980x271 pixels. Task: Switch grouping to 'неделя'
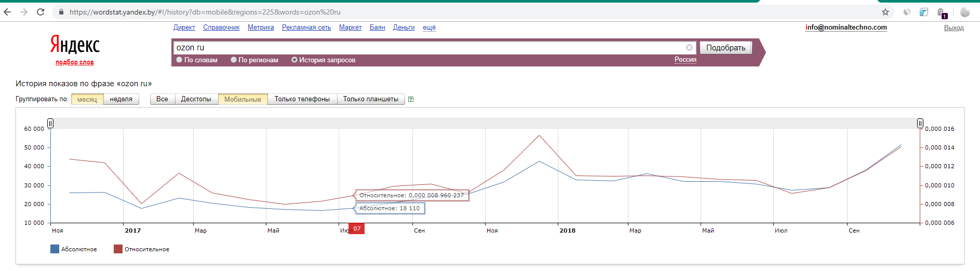(x=121, y=99)
